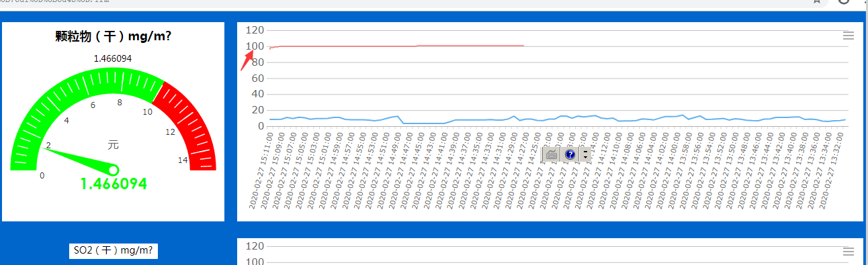This screenshot has width=868, height=265.
Task: Click the bookmark star in the address bar
Action: tap(817, 2)
